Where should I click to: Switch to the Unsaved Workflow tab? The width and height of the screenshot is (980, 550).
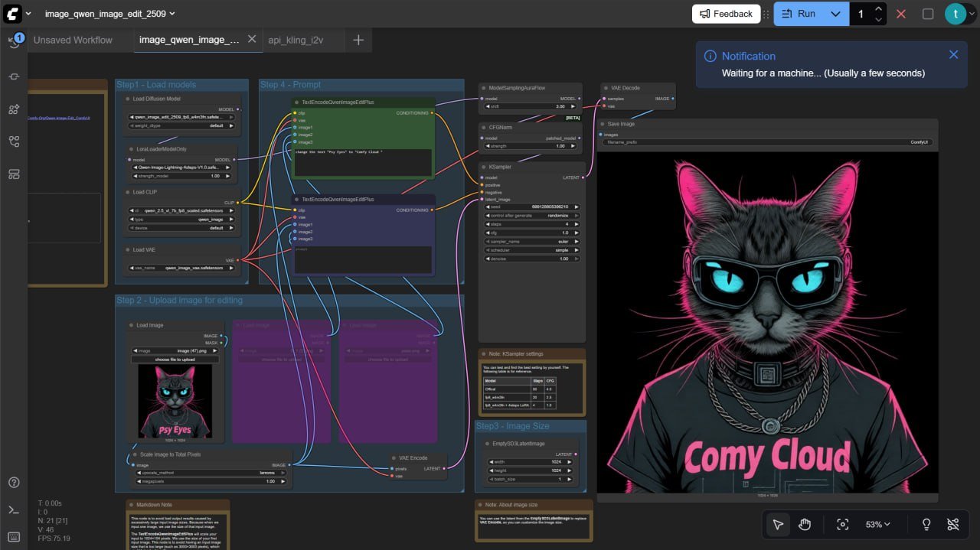[x=73, y=40]
